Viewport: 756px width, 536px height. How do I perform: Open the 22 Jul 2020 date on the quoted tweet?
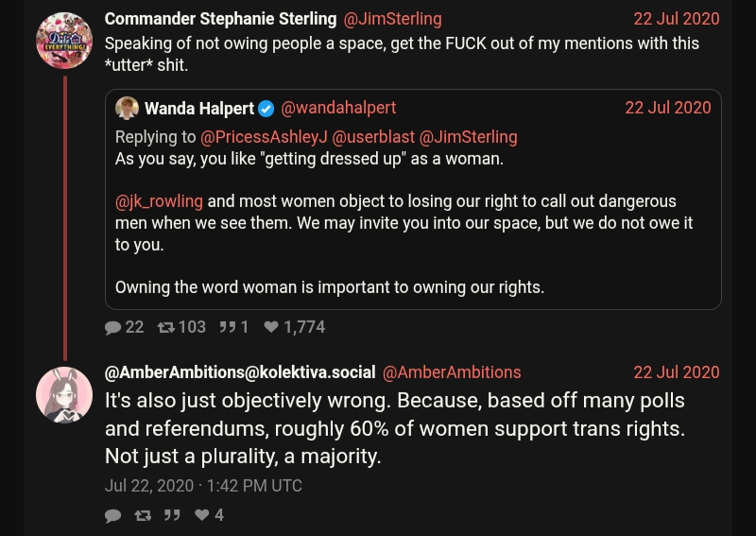point(667,109)
